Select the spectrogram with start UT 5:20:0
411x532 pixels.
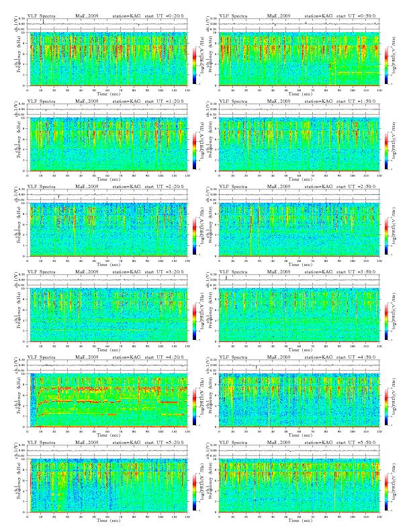pyautogui.click(x=107, y=486)
